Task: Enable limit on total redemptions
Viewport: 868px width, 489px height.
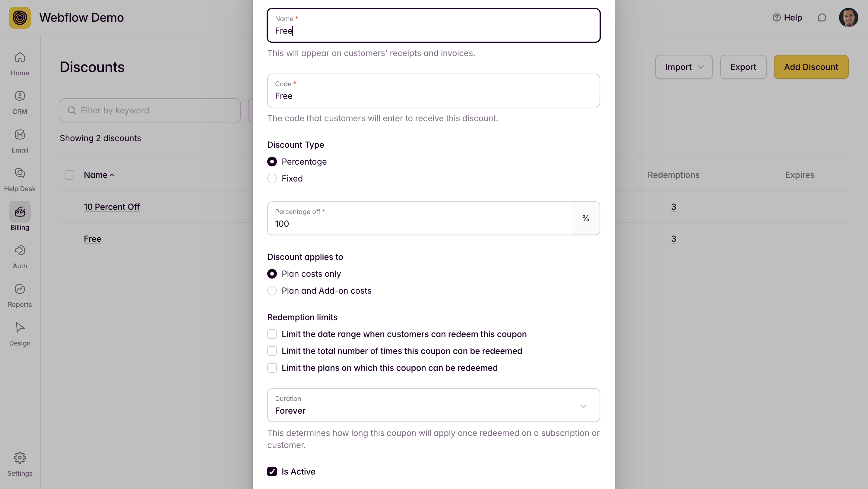Action: (x=272, y=351)
